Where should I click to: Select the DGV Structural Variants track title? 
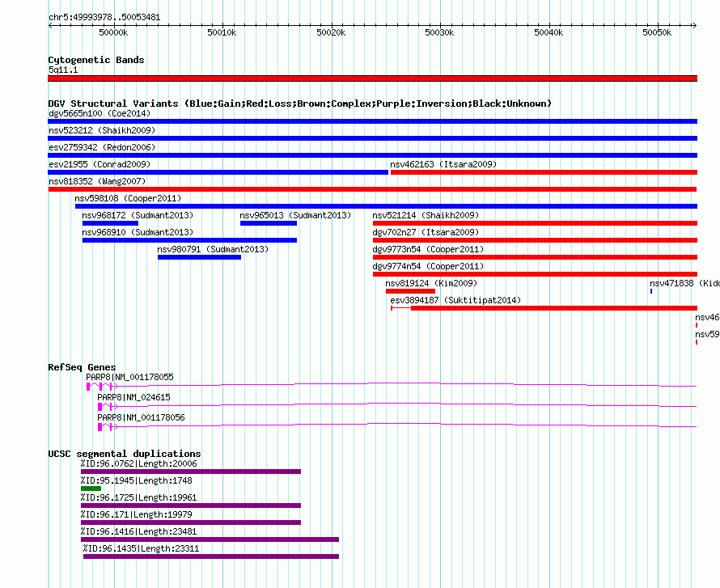tap(299, 104)
